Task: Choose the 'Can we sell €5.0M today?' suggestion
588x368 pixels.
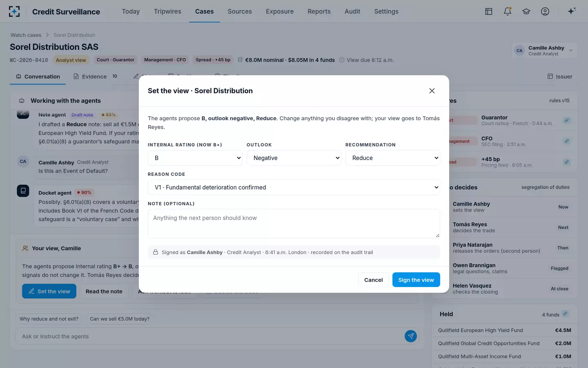Action: (x=120, y=319)
